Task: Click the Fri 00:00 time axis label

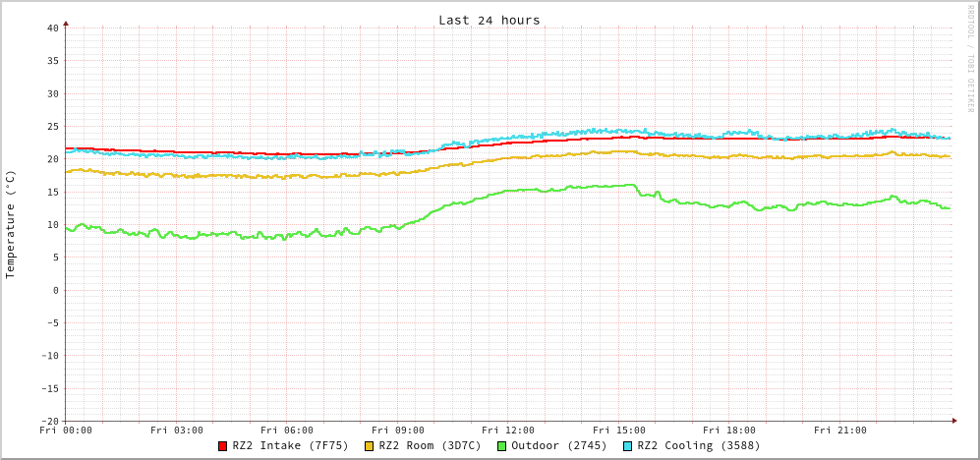Action: [66, 431]
